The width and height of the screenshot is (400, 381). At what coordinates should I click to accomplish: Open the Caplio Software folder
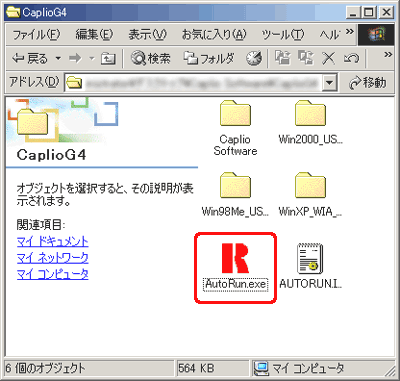235,128
